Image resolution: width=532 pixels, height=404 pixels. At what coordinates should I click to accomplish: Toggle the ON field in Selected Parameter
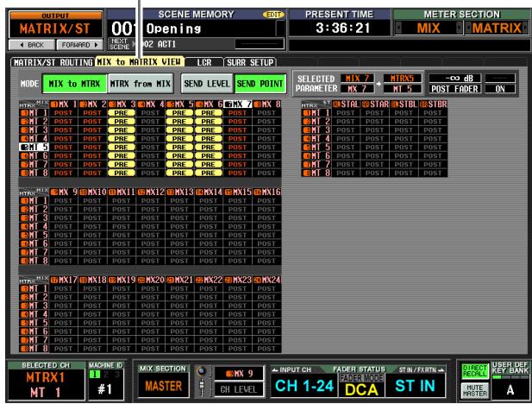500,89
